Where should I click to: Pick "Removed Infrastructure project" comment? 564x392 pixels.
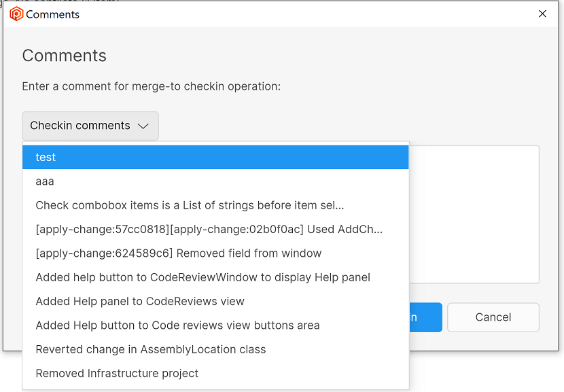coord(117,373)
